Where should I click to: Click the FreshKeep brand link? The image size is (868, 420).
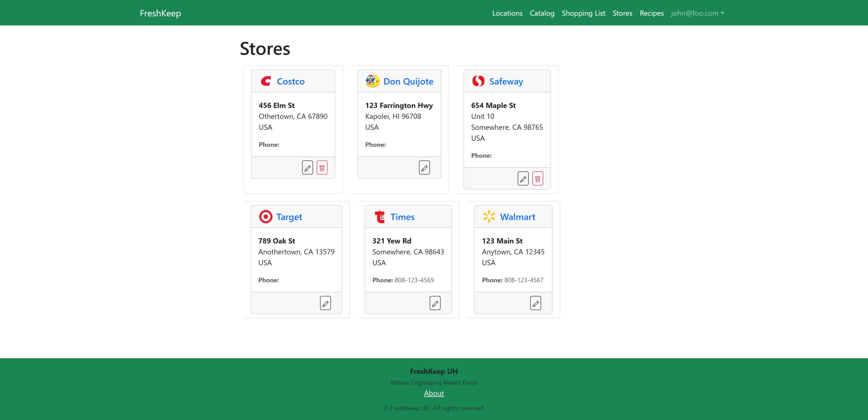pos(160,13)
